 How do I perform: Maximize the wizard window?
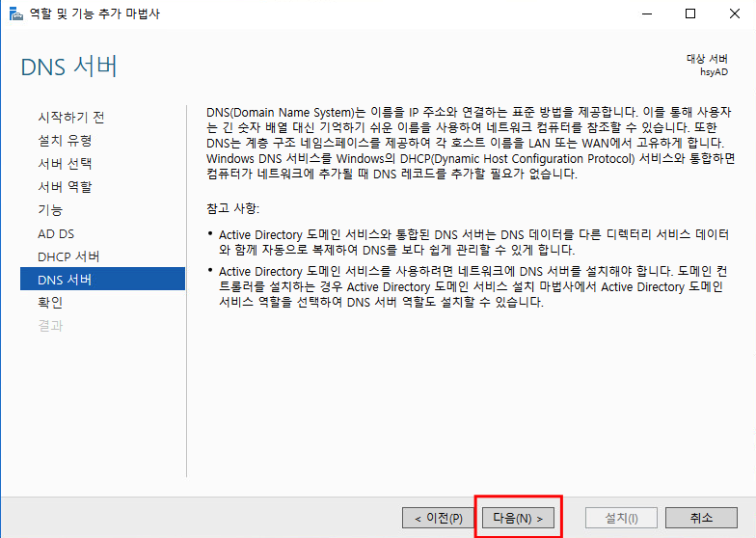(690, 13)
